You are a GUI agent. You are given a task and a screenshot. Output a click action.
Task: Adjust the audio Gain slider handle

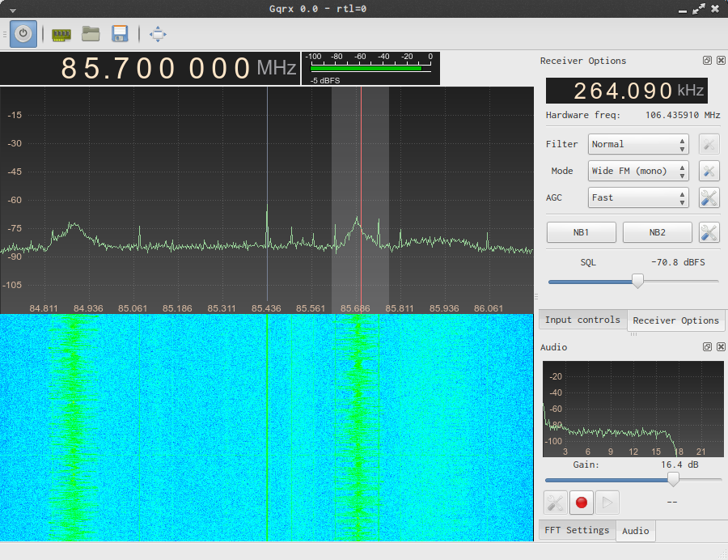[673, 479]
